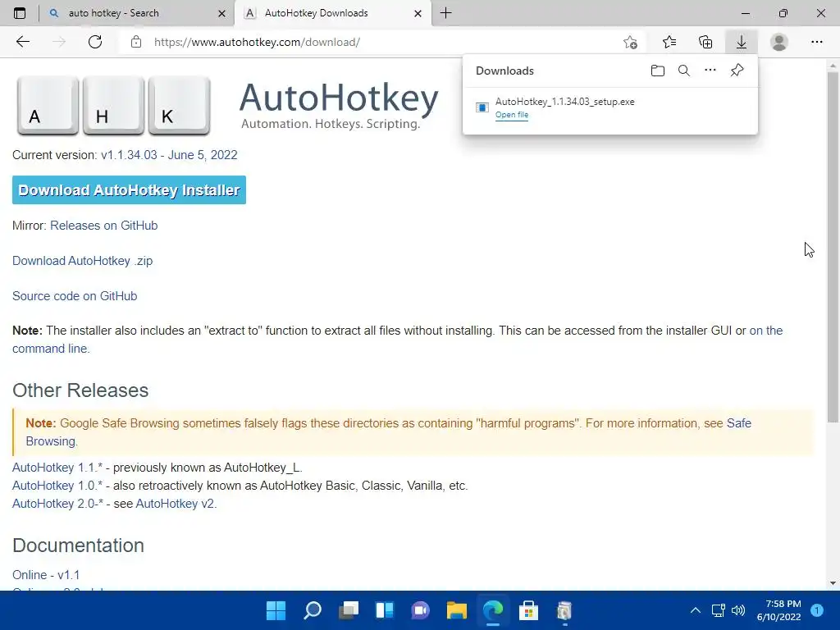This screenshot has height=630, width=840.
Task: Add this page to favorites star
Action: (x=631, y=43)
